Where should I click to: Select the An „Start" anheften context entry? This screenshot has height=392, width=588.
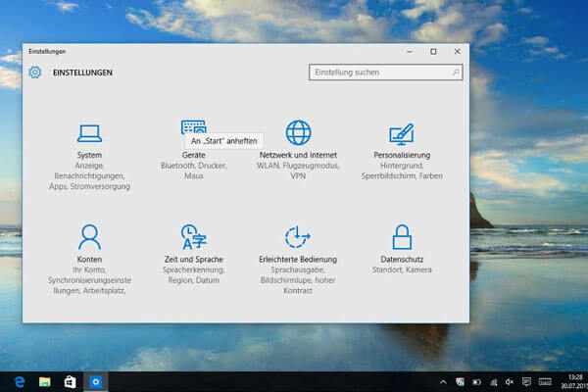(x=224, y=141)
